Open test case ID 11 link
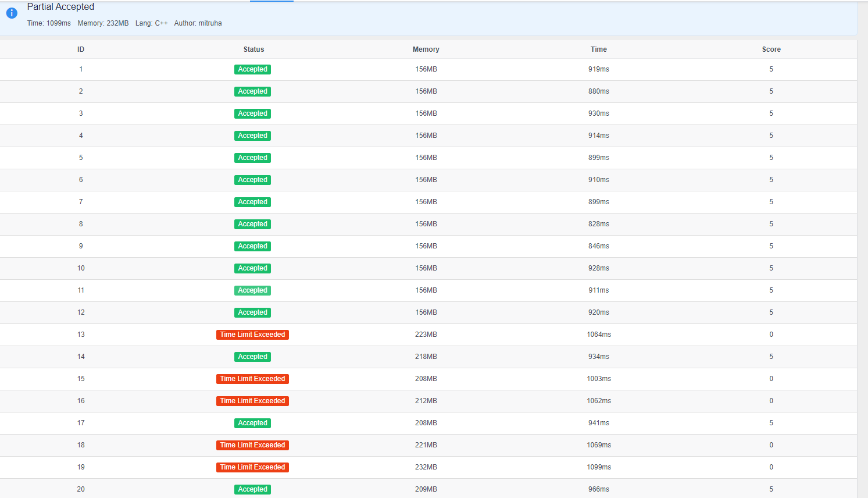868x498 pixels. tap(81, 290)
